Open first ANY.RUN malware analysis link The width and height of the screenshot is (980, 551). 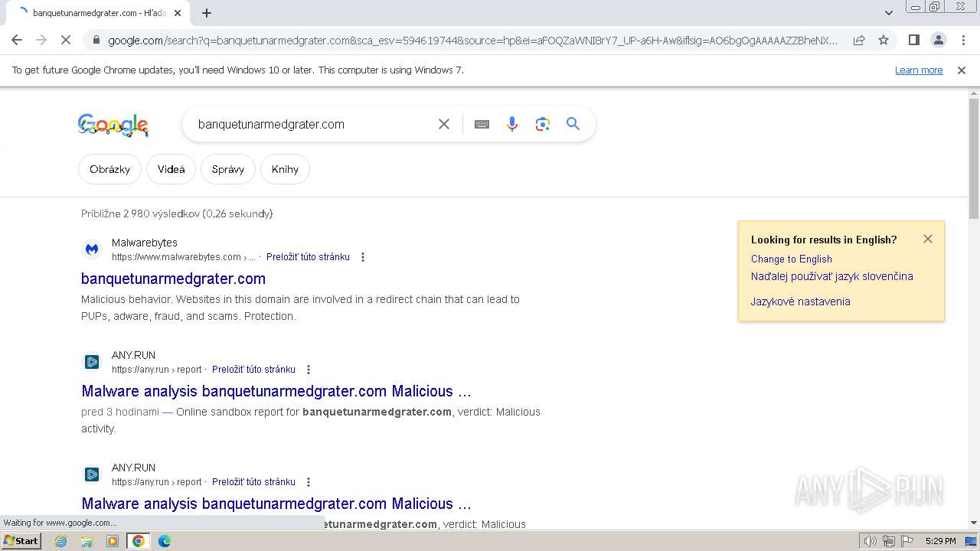coord(276,391)
